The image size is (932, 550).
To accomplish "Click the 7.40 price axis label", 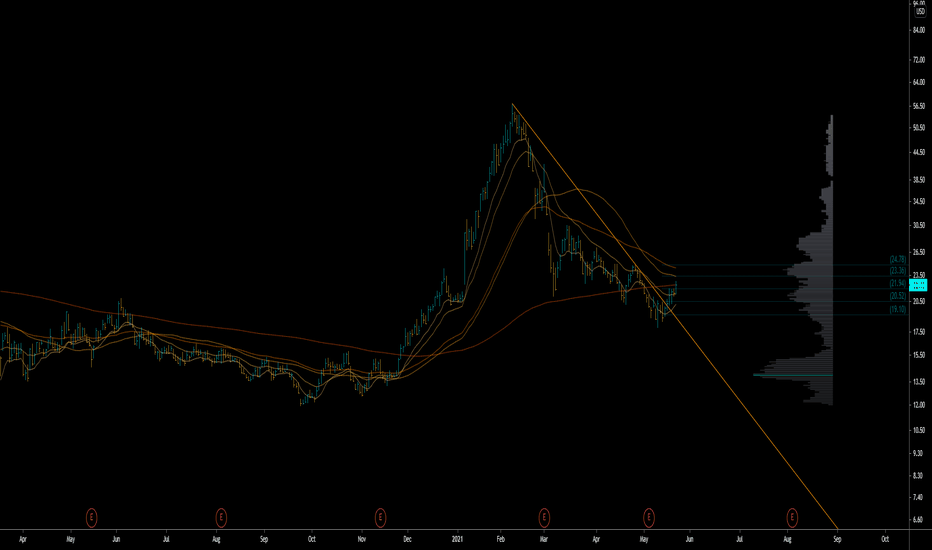I will 919,497.
